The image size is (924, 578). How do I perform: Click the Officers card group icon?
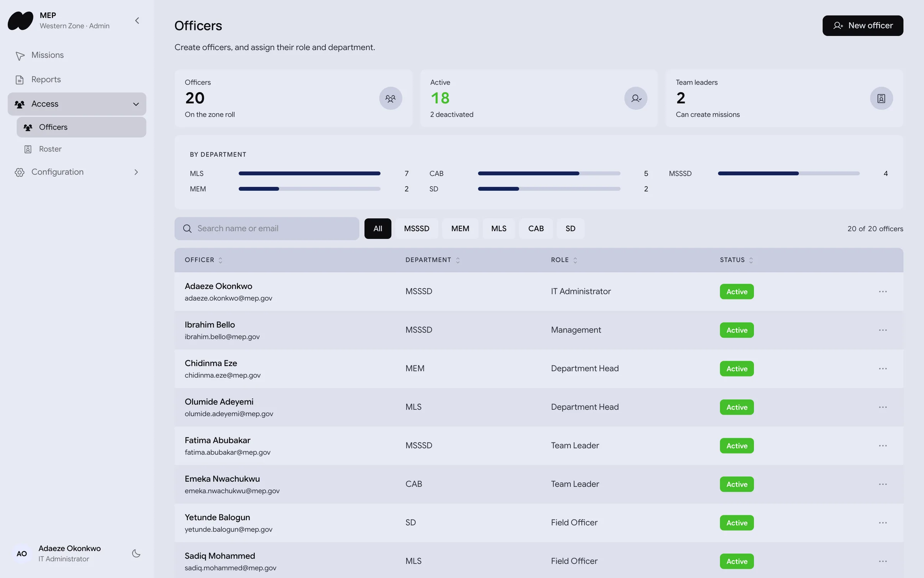tap(390, 98)
